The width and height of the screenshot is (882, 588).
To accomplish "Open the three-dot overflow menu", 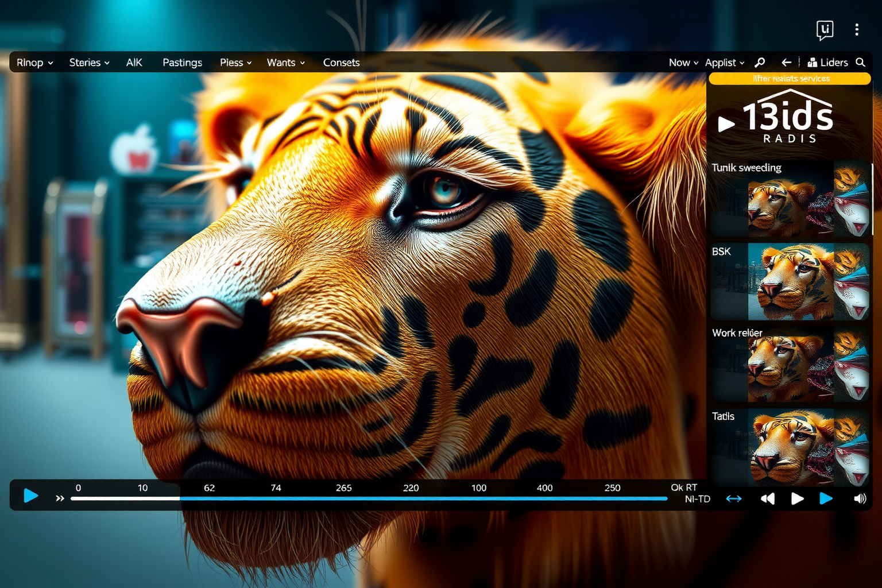I will (856, 30).
